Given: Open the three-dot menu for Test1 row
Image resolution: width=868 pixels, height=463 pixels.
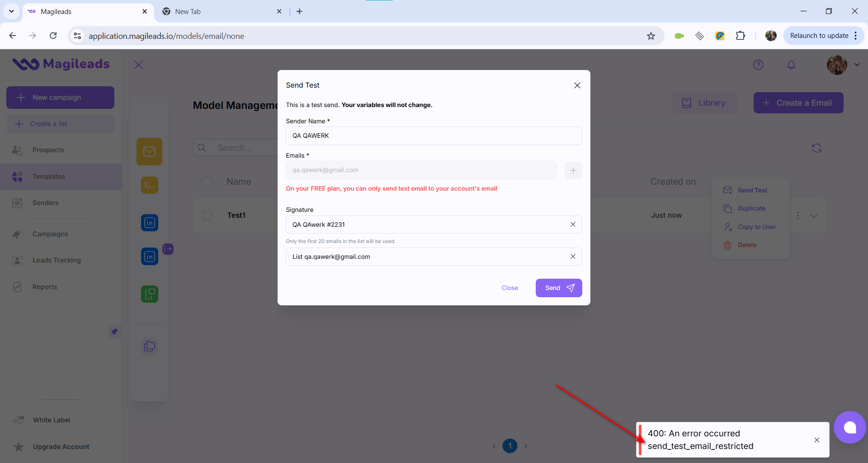Looking at the screenshot, I should click(798, 215).
